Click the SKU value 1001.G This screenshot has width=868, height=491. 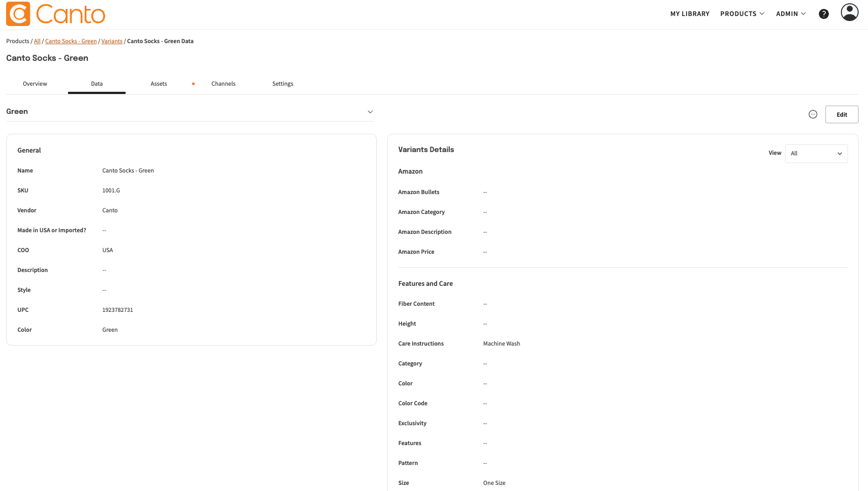tap(111, 191)
